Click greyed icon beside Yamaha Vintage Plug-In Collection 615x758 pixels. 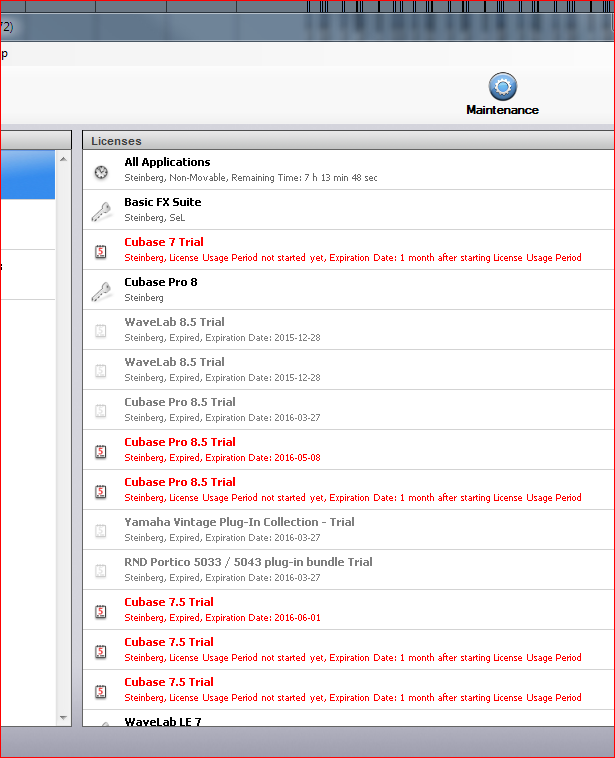point(101,531)
